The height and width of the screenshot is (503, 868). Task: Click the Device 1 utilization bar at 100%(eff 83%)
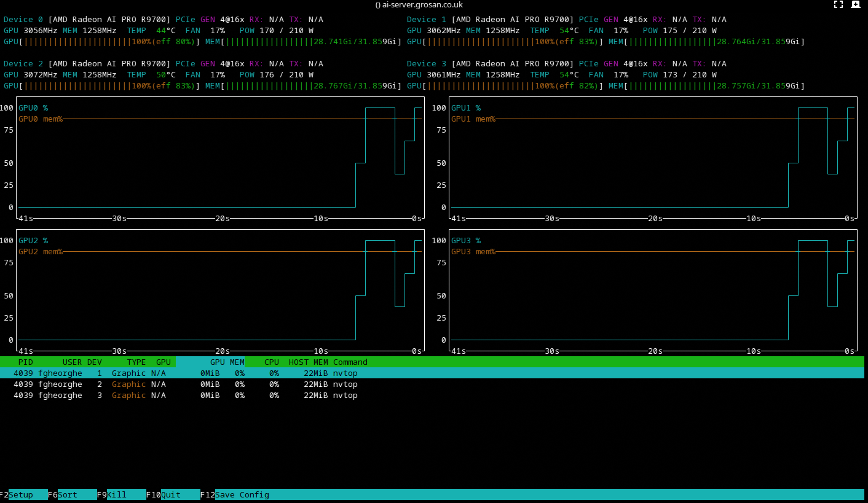pyautogui.click(x=505, y=42)
